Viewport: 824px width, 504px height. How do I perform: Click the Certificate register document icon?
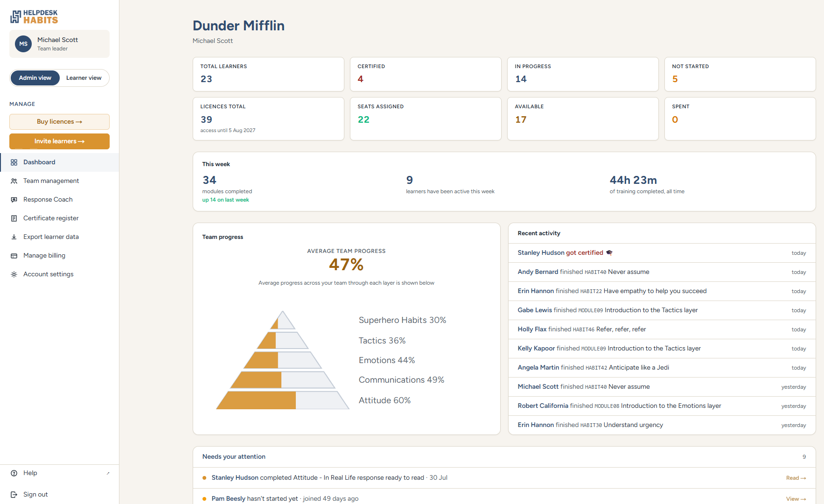pyautogui.click(x=14, y=218)
